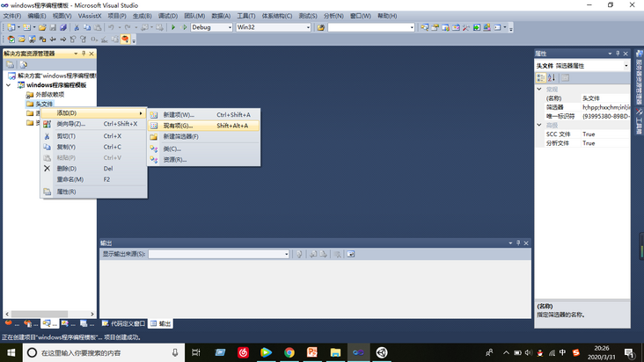Open Solution Explorer panel options dropdown arrow

[x=76, y=54]
